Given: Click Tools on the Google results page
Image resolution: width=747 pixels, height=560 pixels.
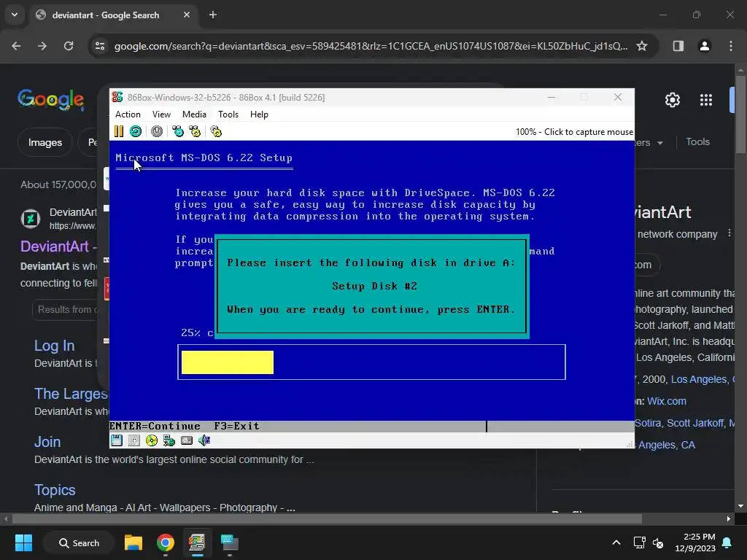Looking at the screenshot, I should click(x=698, y=142).
